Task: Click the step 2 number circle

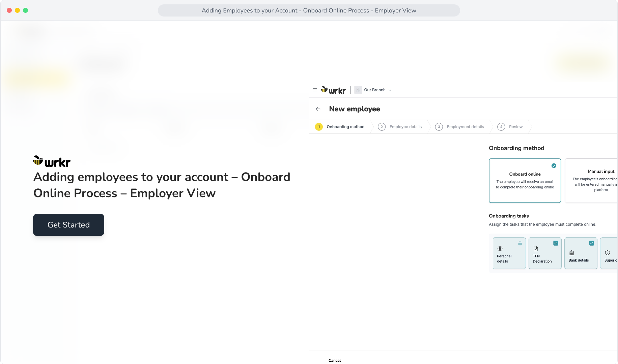Action: (382, 127)
